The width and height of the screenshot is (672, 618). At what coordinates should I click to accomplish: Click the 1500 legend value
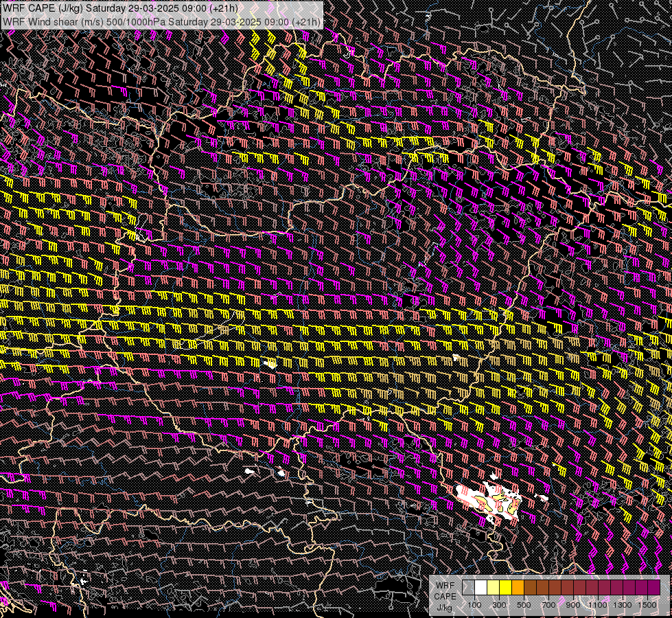pyautogui.click(x=647, y=605)
